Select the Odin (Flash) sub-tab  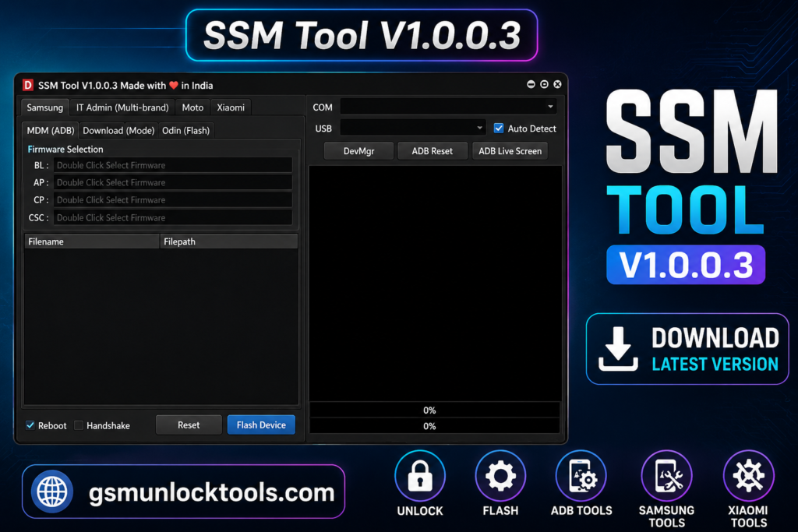point(185,130)
